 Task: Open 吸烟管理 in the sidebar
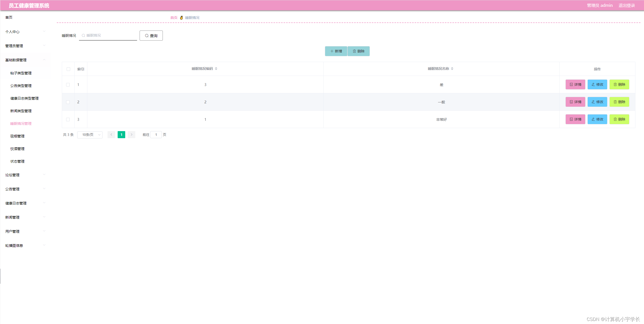pyautogui.click(x=17, y=136)
